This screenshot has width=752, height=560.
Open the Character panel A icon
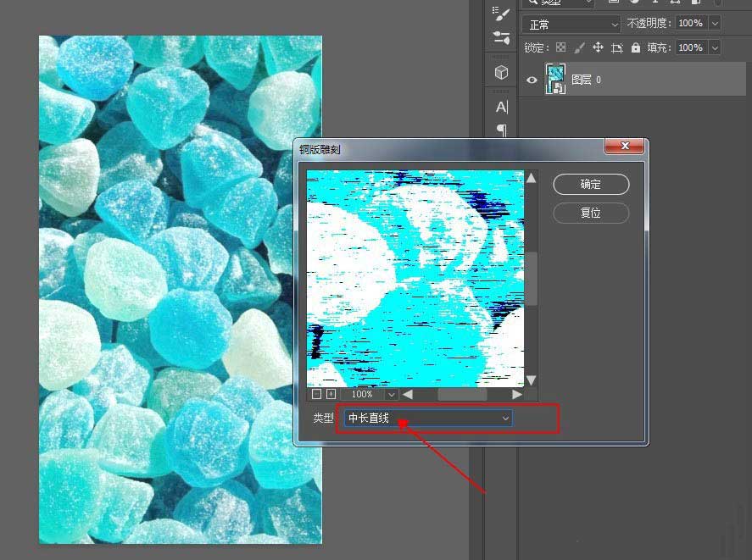(501, 107)
